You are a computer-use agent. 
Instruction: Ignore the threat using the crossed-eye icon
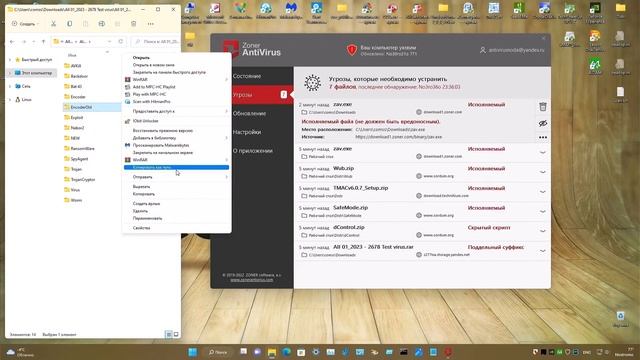[x=542, y=123]
